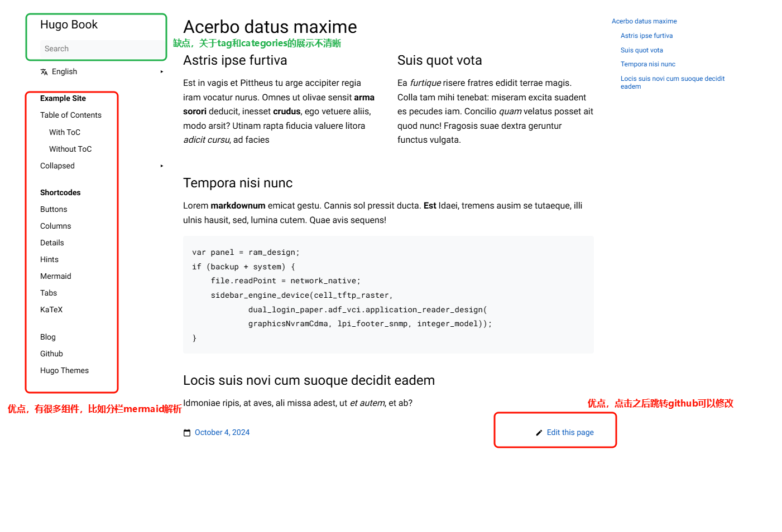782x532 pixels.
Task: Click the translate language icon
Action: point(44,72)
